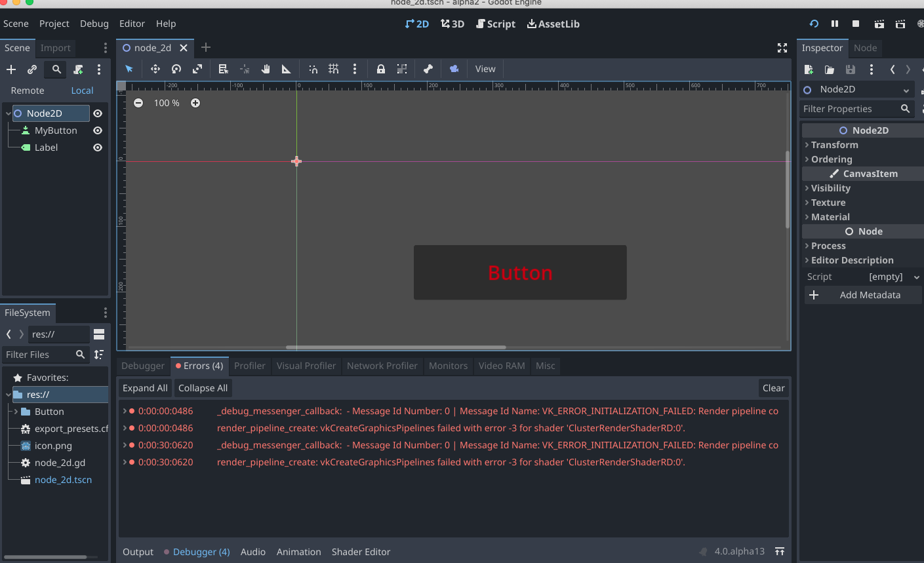Screen dimensions: 924x563
Task: Zoom in using the plus control above the canvas
Action: (x=195, y=103)
